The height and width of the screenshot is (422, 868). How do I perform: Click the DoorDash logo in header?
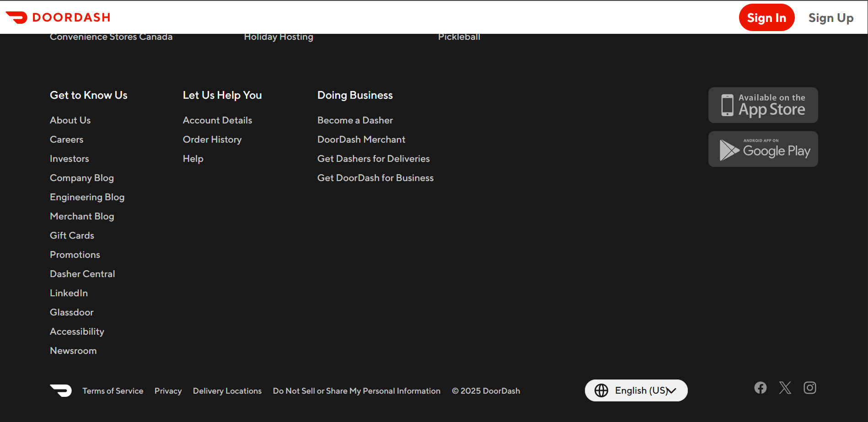tap(58, 17)
